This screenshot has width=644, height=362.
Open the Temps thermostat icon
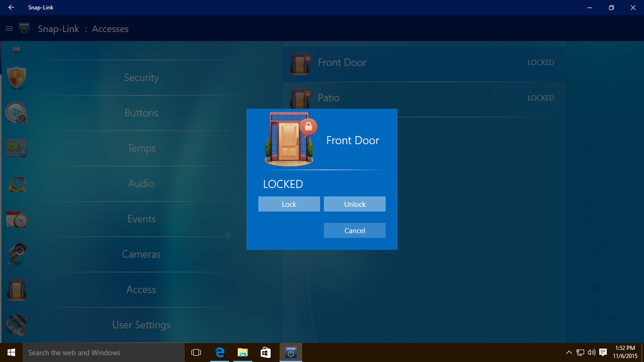tap(17, 148)
